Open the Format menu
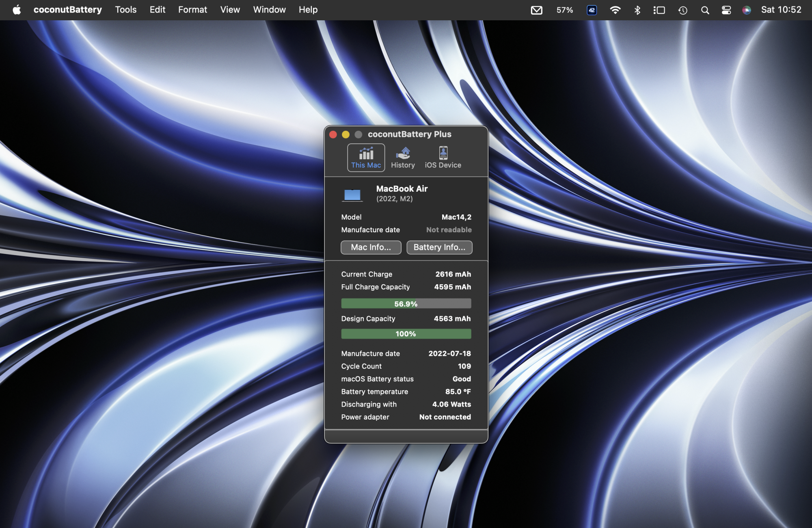 [192, 10]
